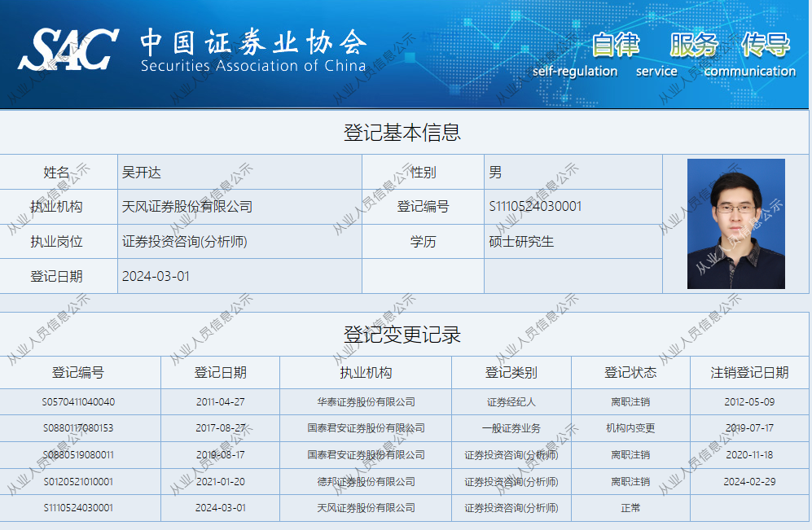This screenshot has width=812, height=530.
Task: Click the 登记基本信息 section heading
Action: tap(402, 133)
